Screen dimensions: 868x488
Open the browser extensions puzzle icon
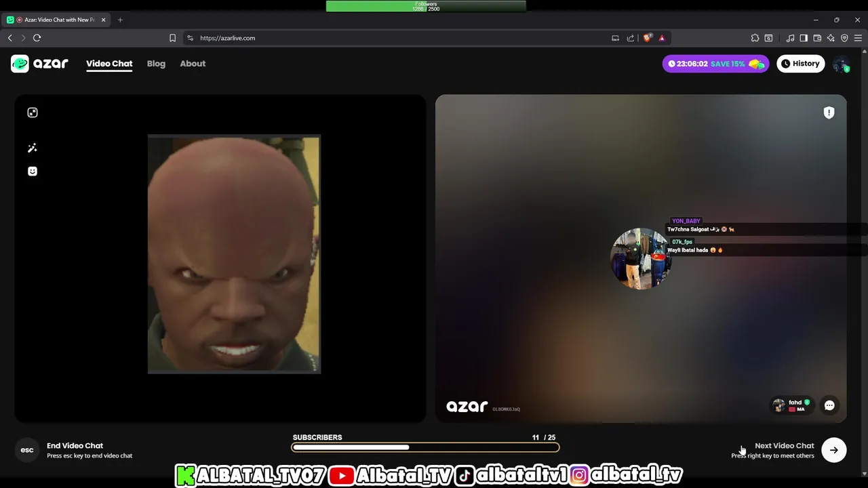755,38
